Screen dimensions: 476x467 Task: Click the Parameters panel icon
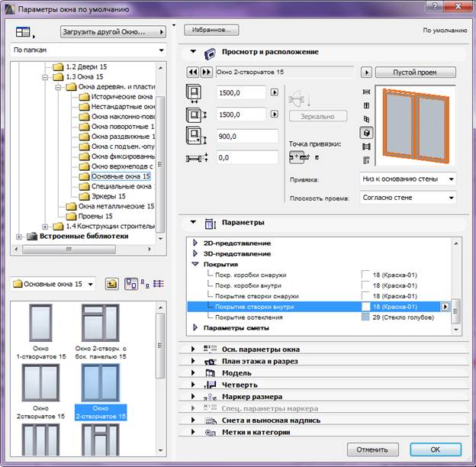pos(211,224)
